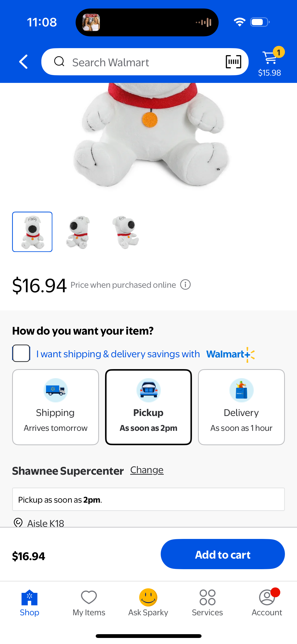
Task: Scan a barcode with the scanner icon
Action: point(233,62)
